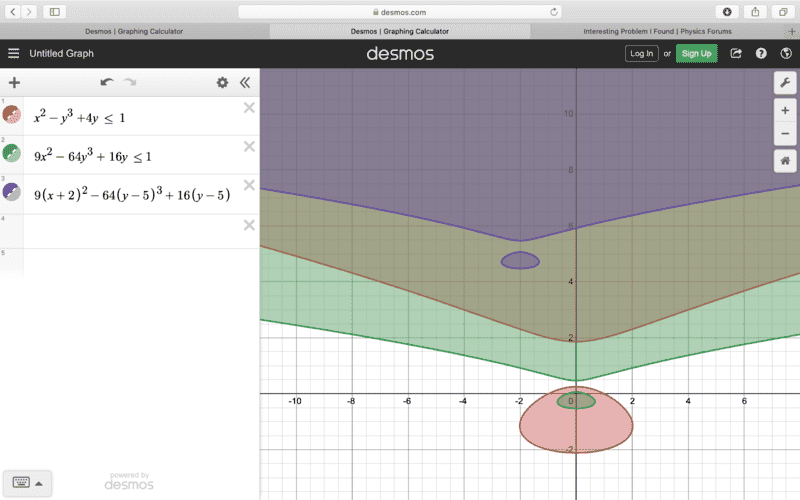Click the small purple ellipse on the graph
This screenshot has height=500, width=800.
click(x=520, y=261)
